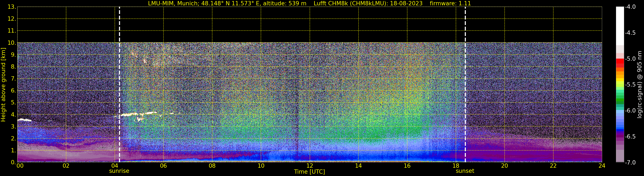
Task: Click the height axis tick label '8.'
Action: [13, 67]
